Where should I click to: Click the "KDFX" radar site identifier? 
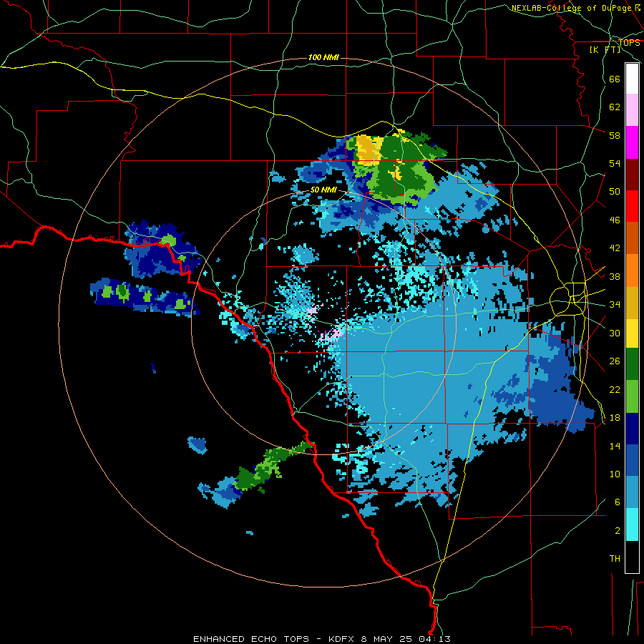(x=341, y=639)
